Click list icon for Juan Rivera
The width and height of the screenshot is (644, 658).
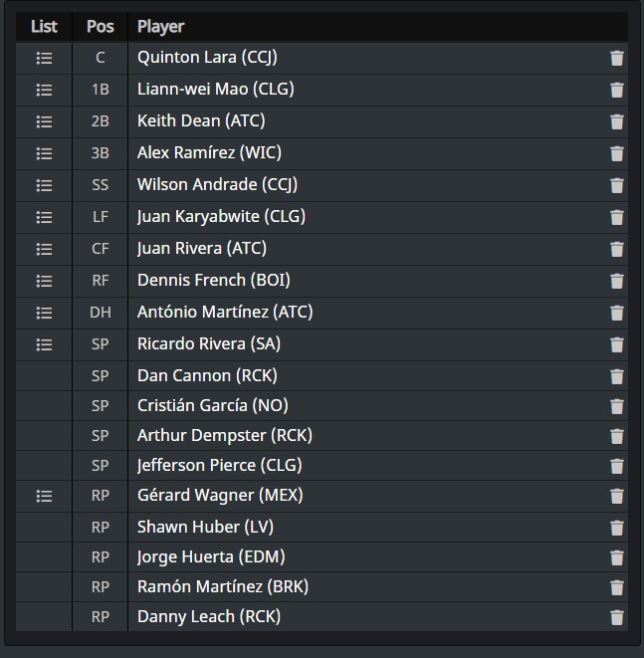tap(44, 249)
